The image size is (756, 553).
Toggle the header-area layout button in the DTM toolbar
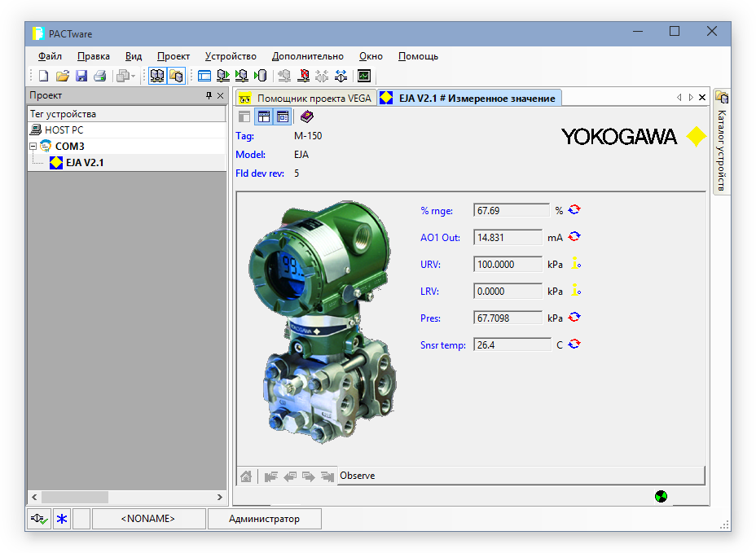(x=264, y=116)
